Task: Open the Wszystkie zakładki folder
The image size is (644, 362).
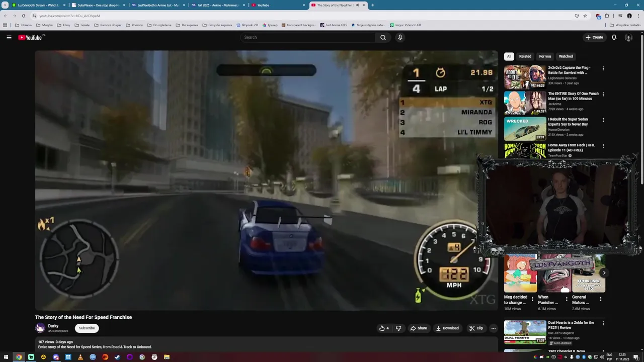Action: click(x=625, y=25)
